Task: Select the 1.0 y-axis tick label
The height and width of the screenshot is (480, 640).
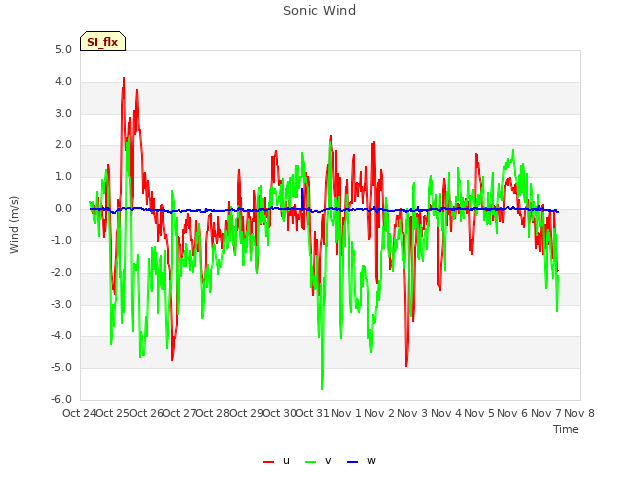Action: click(x=63, y=177)
